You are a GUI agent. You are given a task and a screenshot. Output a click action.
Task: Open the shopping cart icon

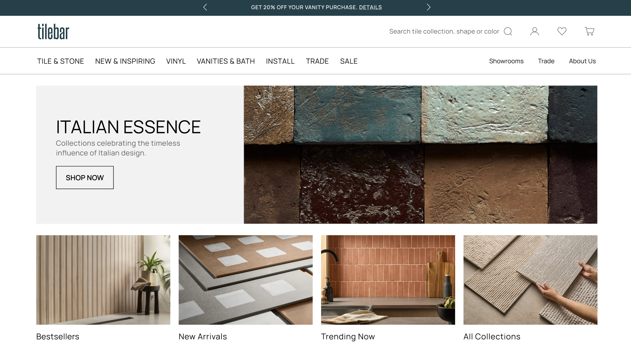coord(589,31)
